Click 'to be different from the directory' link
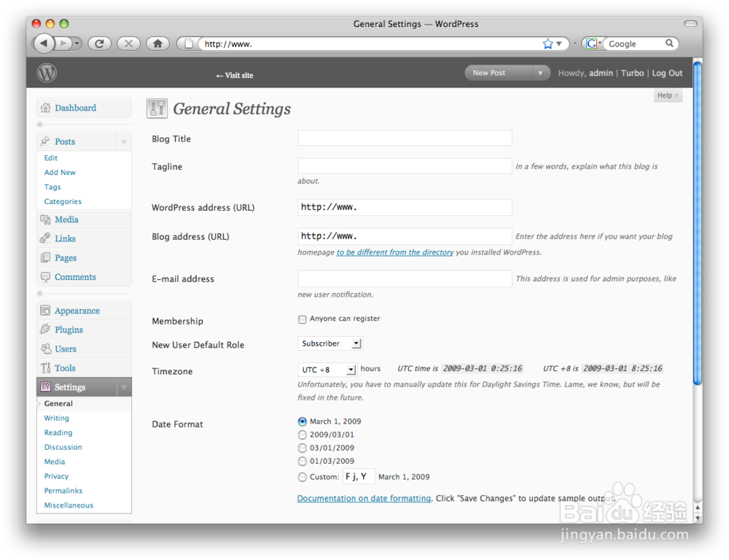This screenshot has width=729, height=560. pos(394,252)
